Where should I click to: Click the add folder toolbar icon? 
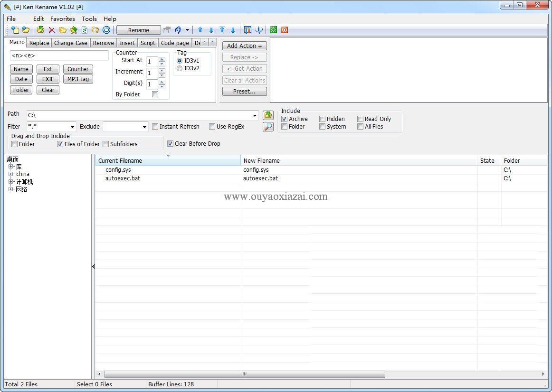point(26,30)
